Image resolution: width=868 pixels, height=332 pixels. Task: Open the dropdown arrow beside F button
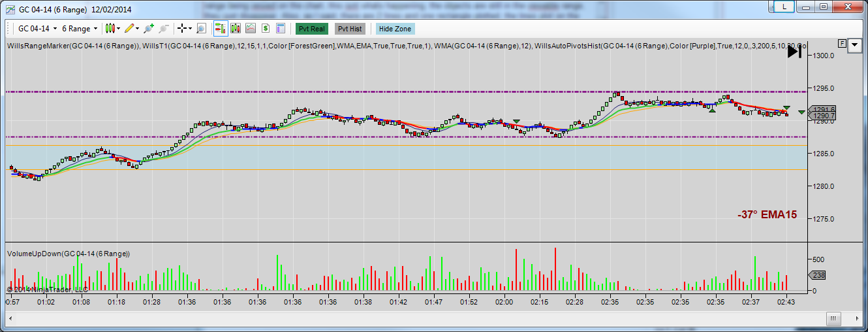[854, 46]
